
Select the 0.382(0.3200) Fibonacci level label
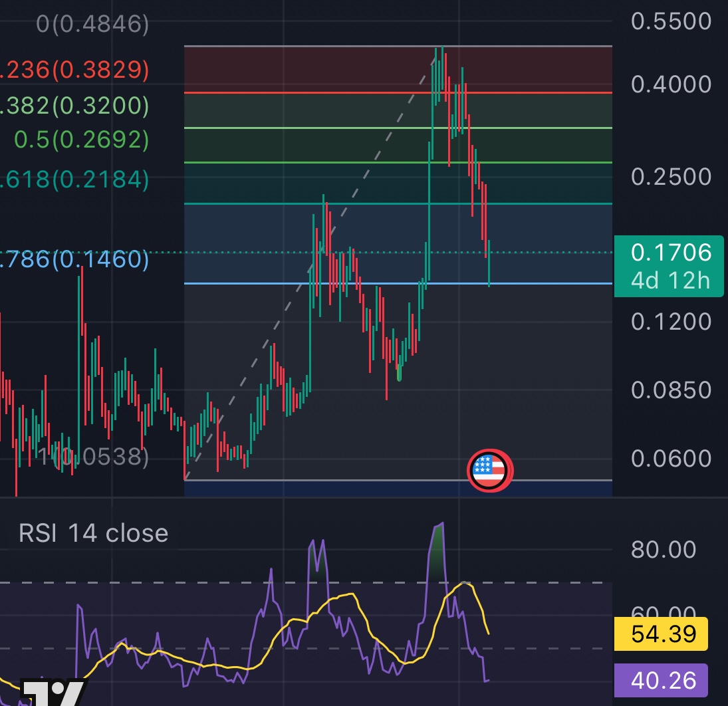pyautogui.click(x=74, y=105)
